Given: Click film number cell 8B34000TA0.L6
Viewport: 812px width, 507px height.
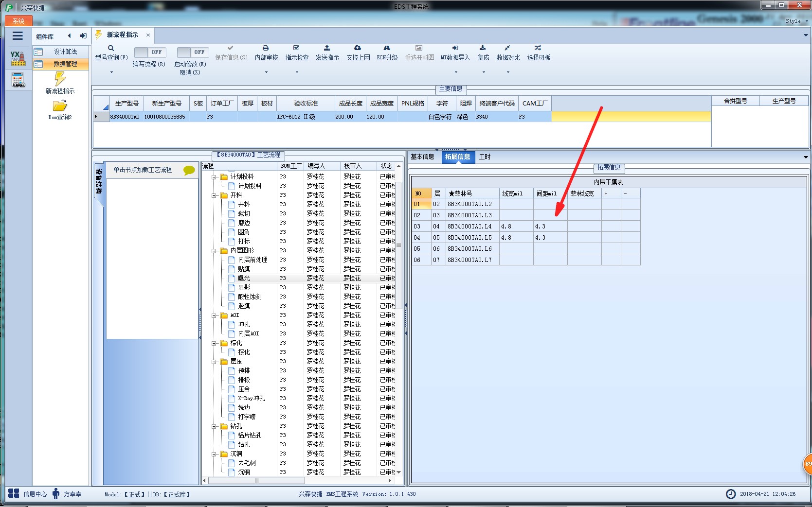Looking at the screenshot, I should tap(472, 249).
